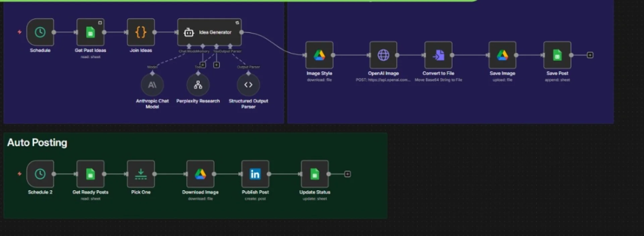Screen dimensions: 644x236
Task: Click the Auto Posting sticky note title
Action: 37,143
